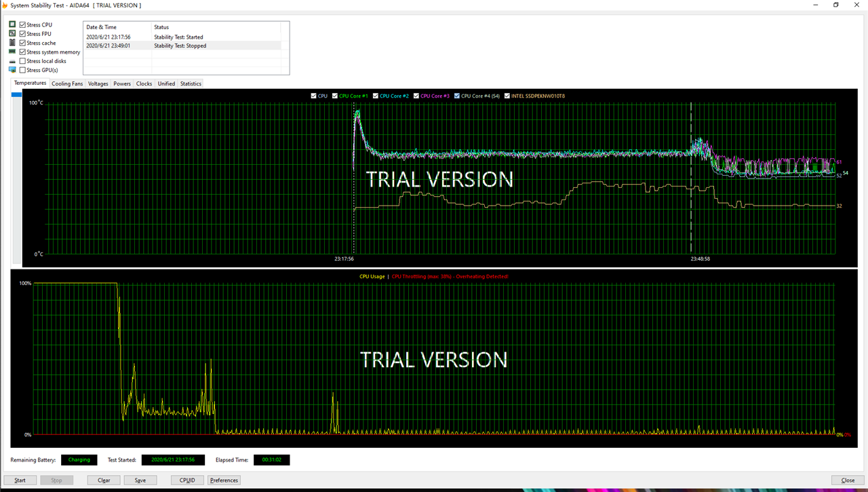Click the log entry 2020/6/21 23:17:56
Image resolution: width=868 pixels, height=492 pixels.
coord(108,37)
